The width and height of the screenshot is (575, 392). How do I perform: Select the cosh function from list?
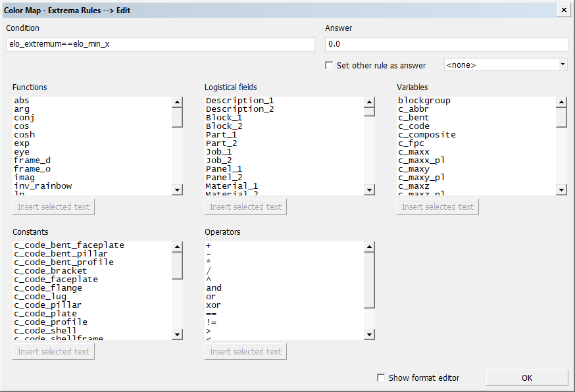(25, 135)
